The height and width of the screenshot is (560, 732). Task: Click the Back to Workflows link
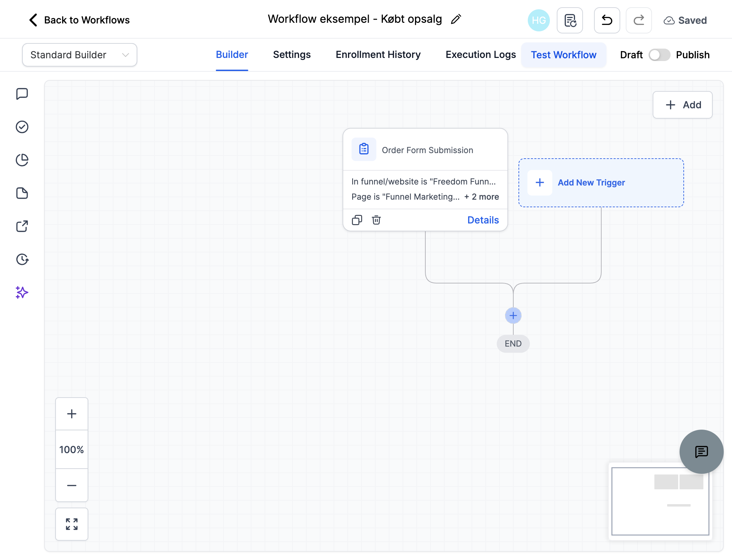(87, 20)
